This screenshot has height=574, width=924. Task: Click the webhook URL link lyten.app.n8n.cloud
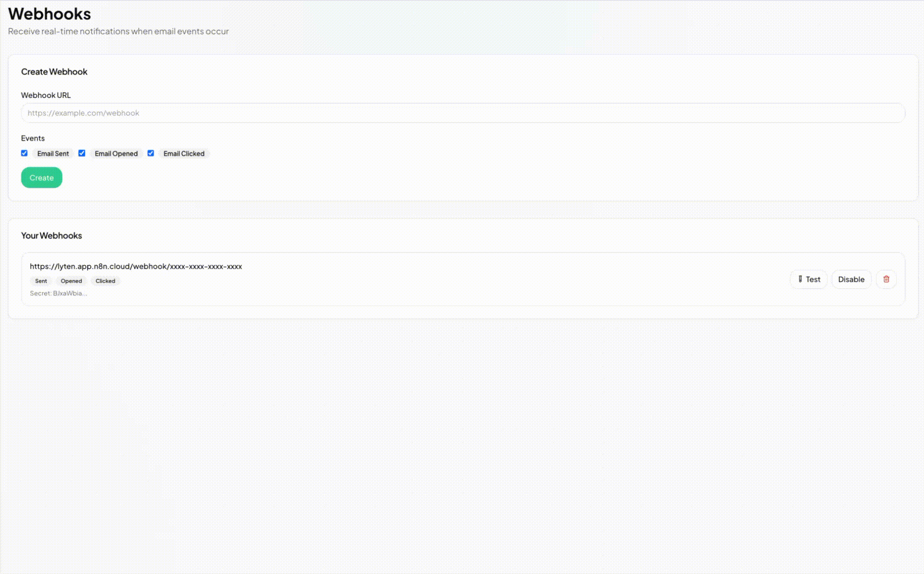pos(136,266)
